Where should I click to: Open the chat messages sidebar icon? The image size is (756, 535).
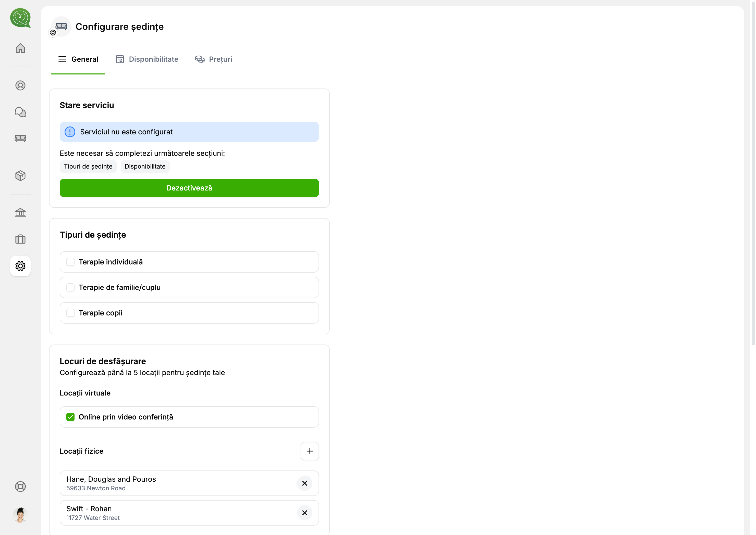point(20,112)
